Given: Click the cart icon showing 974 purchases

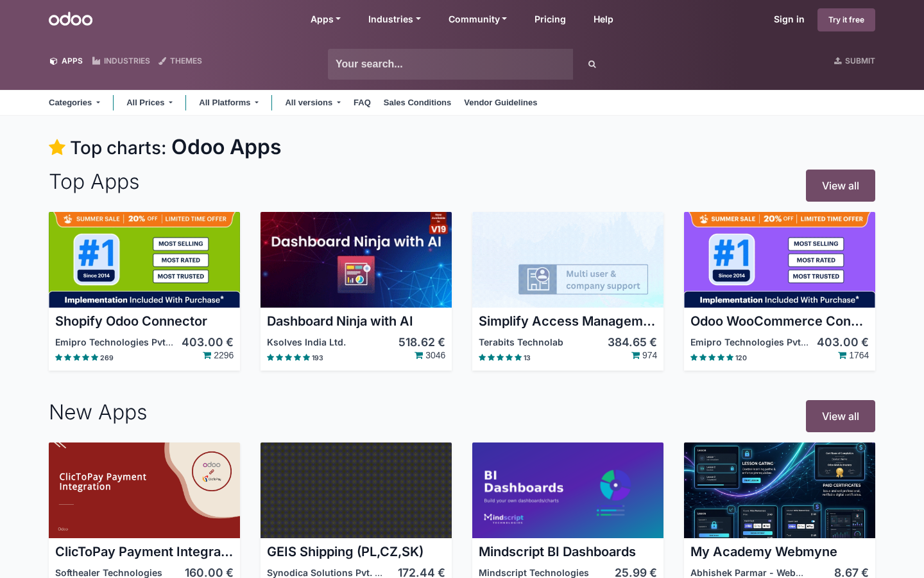Looking at the screenshot, I should click(636, 355).
